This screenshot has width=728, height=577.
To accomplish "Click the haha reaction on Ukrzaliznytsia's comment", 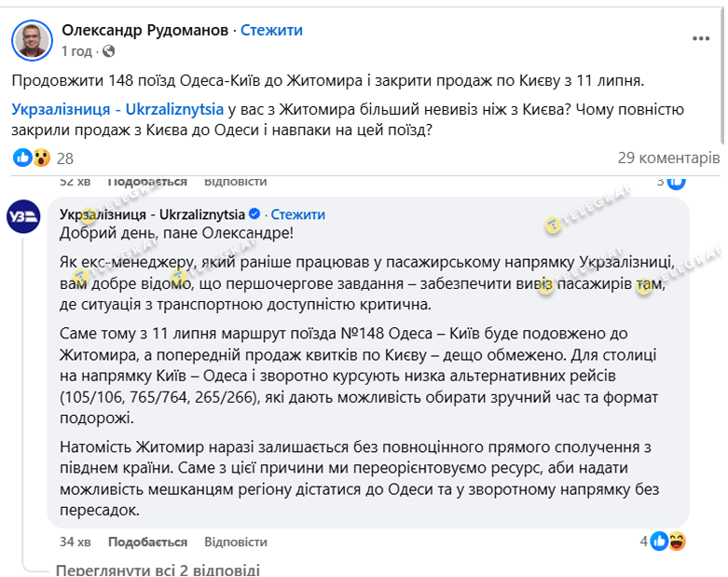I will 678,541.
